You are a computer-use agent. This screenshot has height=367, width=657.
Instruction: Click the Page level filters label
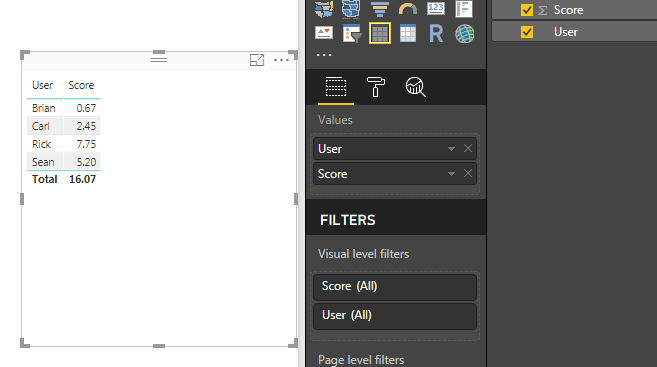pyautogui.click(x=361, y=360)
